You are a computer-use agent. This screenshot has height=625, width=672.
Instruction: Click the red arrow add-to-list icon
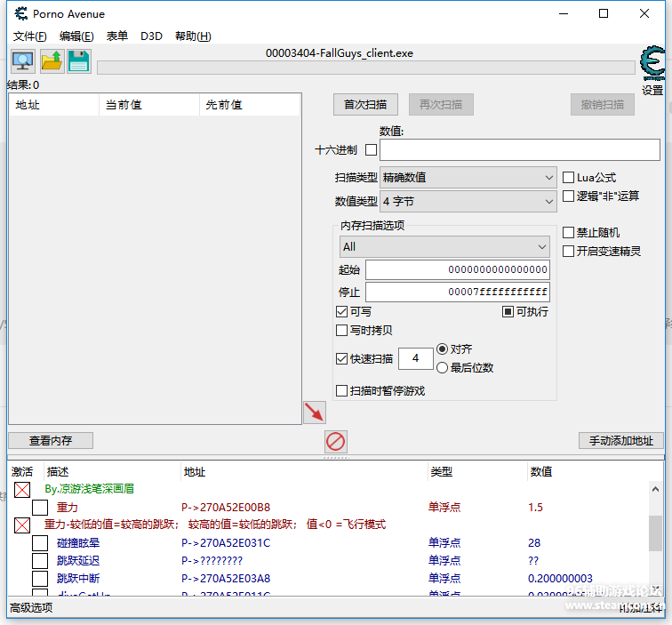click(315, 412)
